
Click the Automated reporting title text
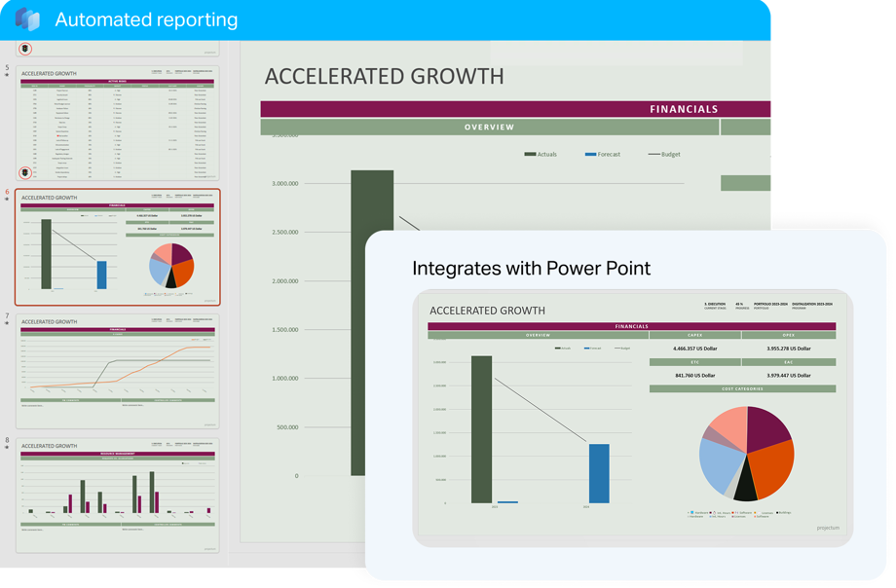(x=146, y=19)
